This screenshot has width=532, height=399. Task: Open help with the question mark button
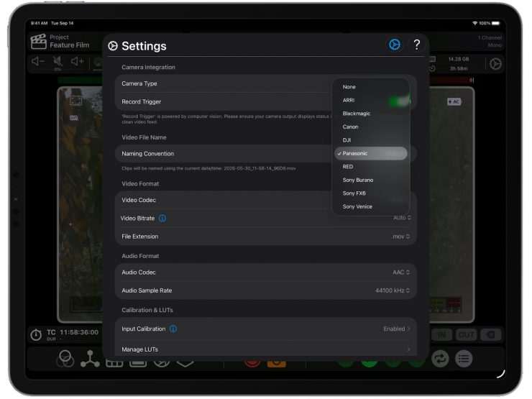(417, 45)
